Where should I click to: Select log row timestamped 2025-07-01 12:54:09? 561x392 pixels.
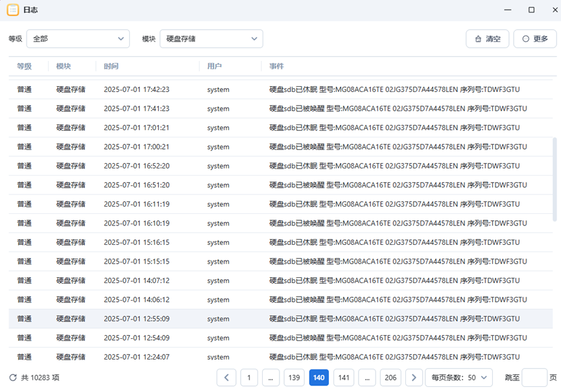280,338
